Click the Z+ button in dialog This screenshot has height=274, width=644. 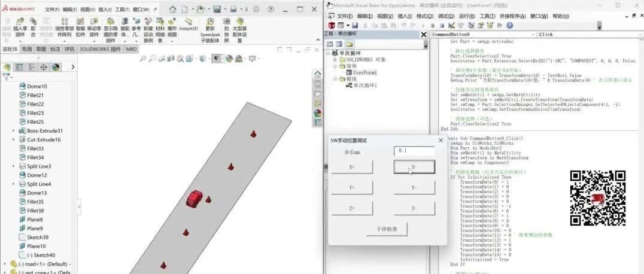click(352, 208)
